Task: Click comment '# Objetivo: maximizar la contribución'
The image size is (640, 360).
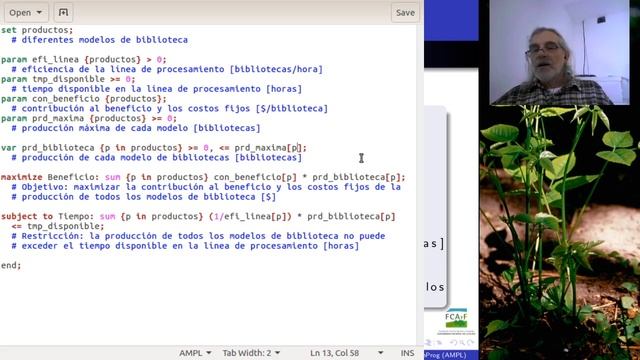Action: [x=206, y=187]
